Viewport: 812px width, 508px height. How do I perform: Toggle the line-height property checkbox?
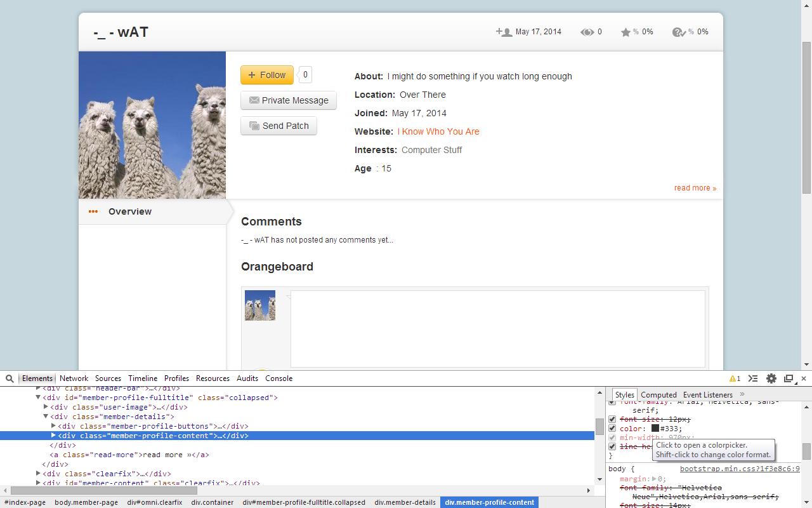(x=612, y=446)
